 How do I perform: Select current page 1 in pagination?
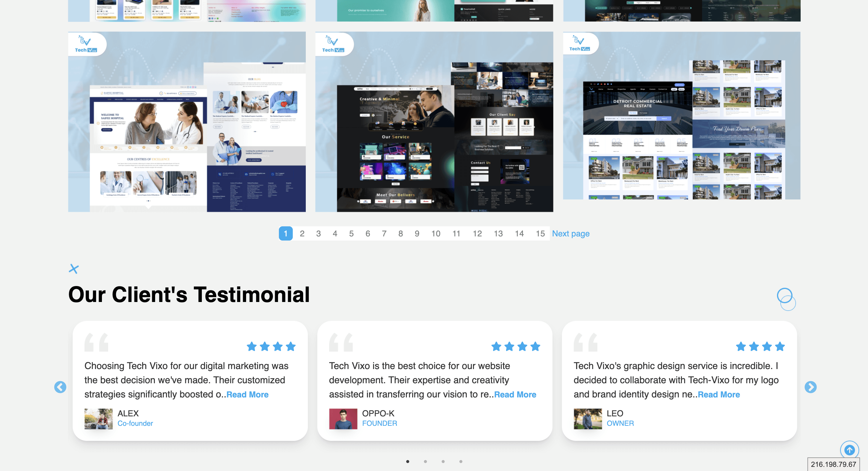click(x=285, y=233)
